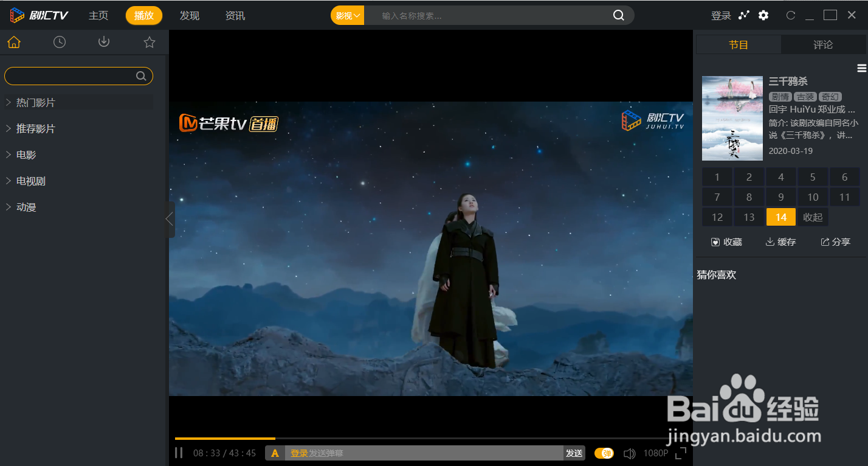Image resolution: width=868 pixels, height=466 pixels.
Task: Play episode 12
Action: [717, 217]
